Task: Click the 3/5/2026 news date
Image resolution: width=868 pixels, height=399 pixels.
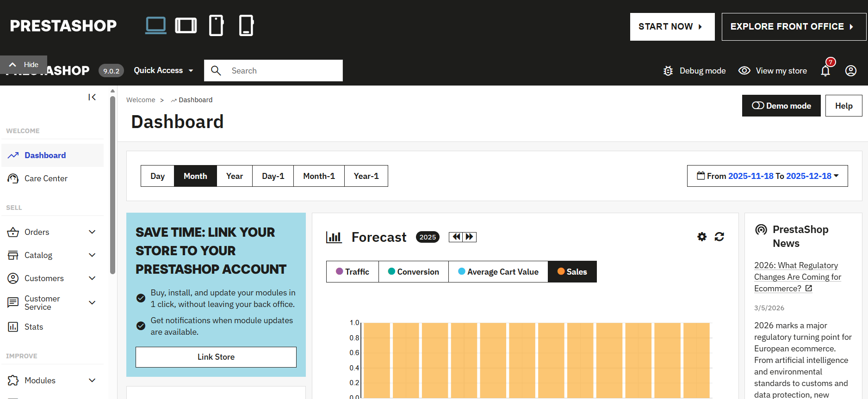Action: (769, 308)
